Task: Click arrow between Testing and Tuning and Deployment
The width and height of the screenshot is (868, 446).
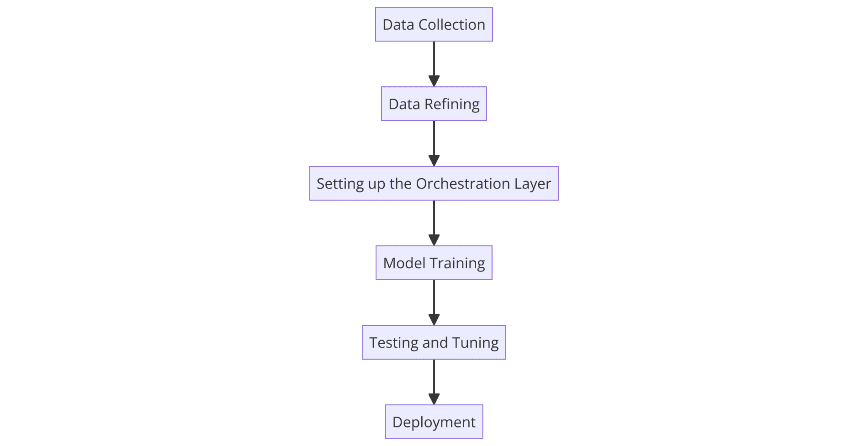Action: tap(434, 381)
